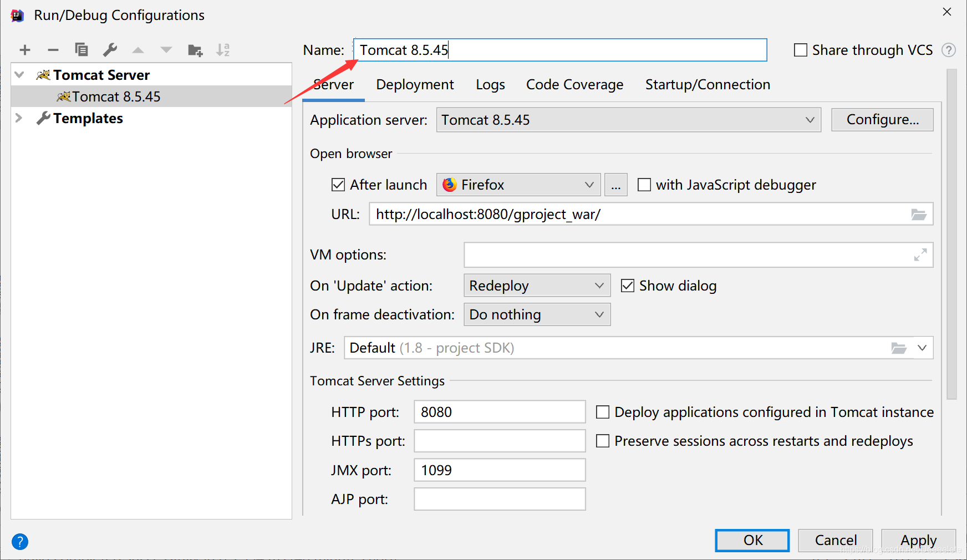Select Tomcat 8.5.45 in configuration tree
This screenshot has height=560, width=967.
(151, 96)
